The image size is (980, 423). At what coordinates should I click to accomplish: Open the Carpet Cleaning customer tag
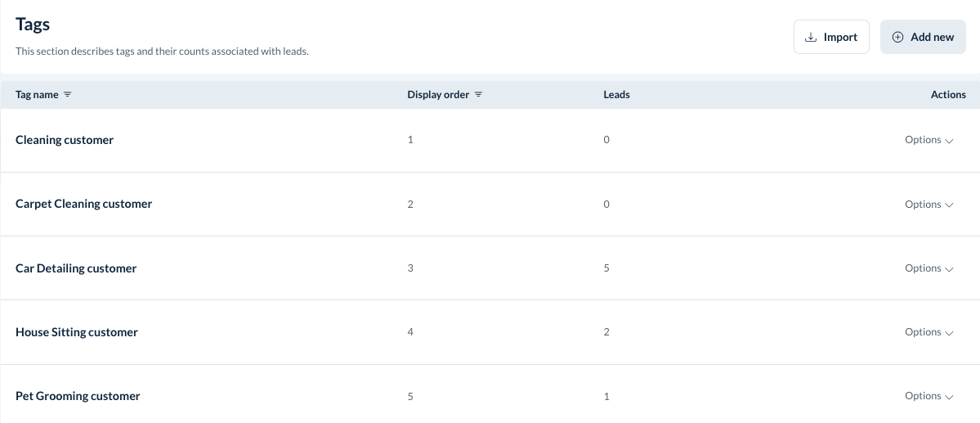coord(83,204)
